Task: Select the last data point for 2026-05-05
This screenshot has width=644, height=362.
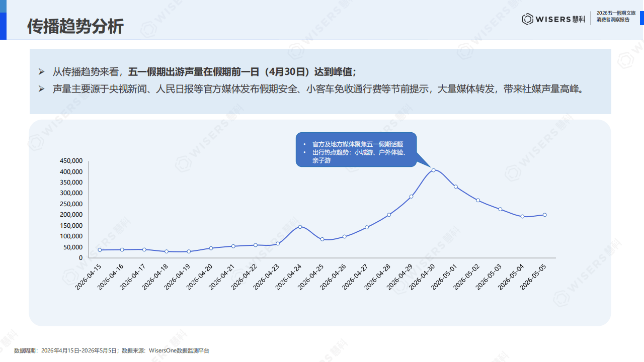Action: coord(544,215)
